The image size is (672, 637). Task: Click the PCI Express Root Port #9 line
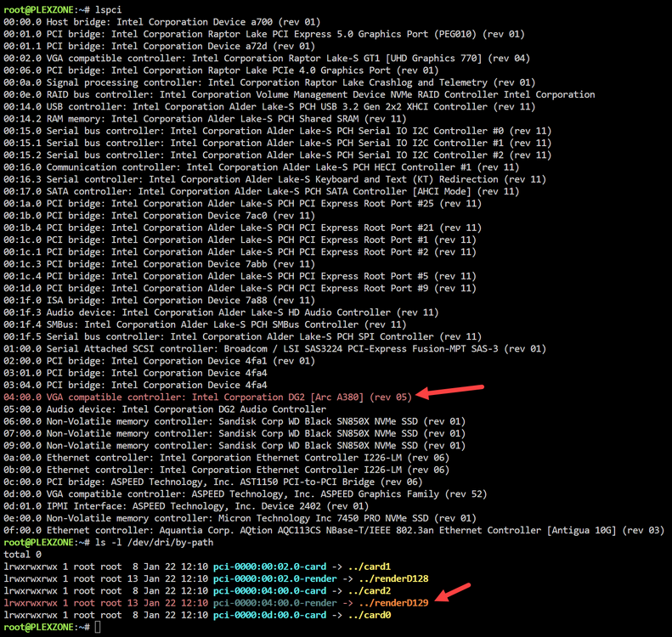tap(240, 288)
